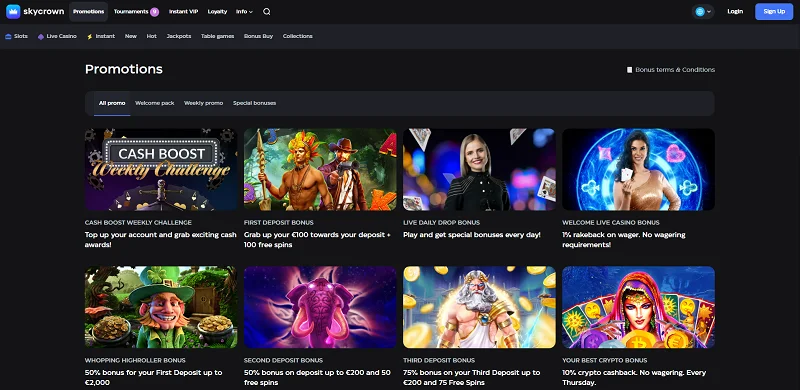800x390 pixels.
Task: Click the Slots category icon
Action: coord(8,36)
